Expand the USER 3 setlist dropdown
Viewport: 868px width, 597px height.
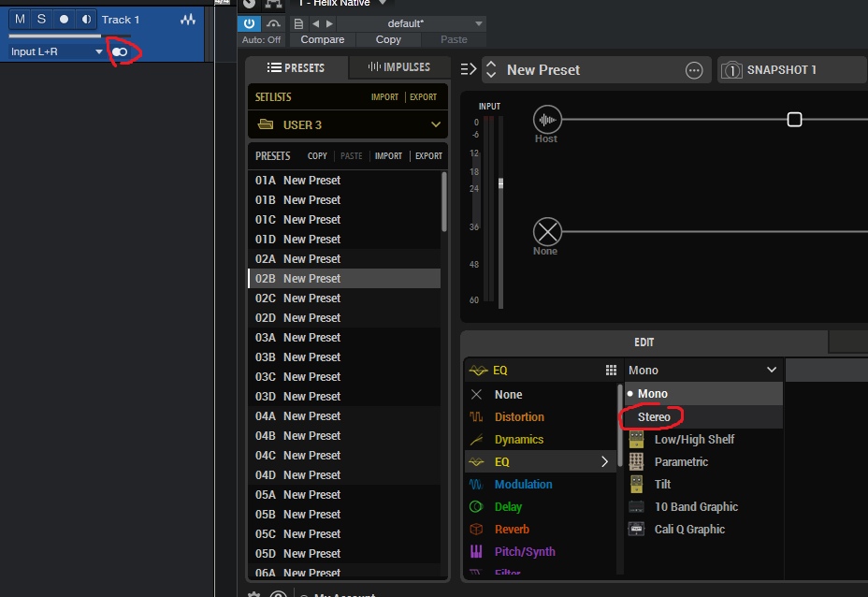[x=436, y=124]
